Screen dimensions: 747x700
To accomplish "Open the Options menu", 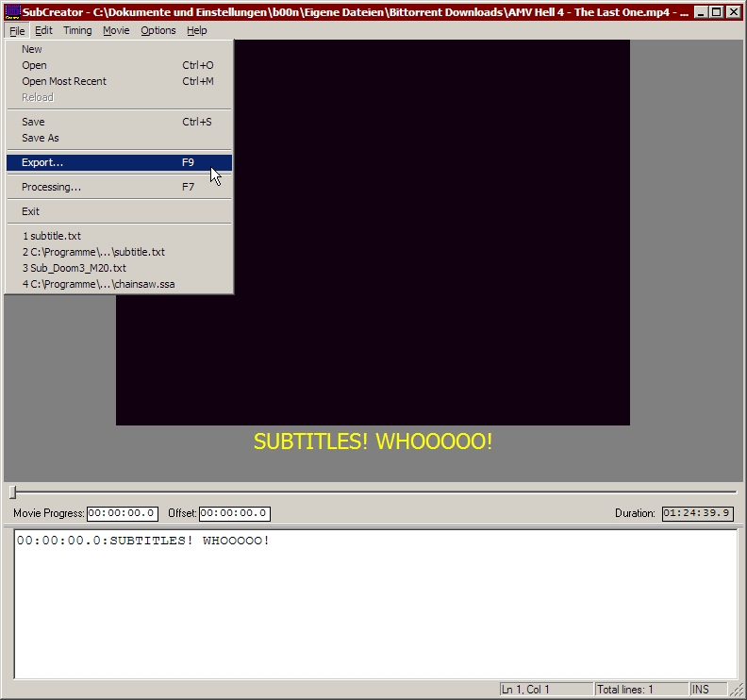I will [158, 30].
